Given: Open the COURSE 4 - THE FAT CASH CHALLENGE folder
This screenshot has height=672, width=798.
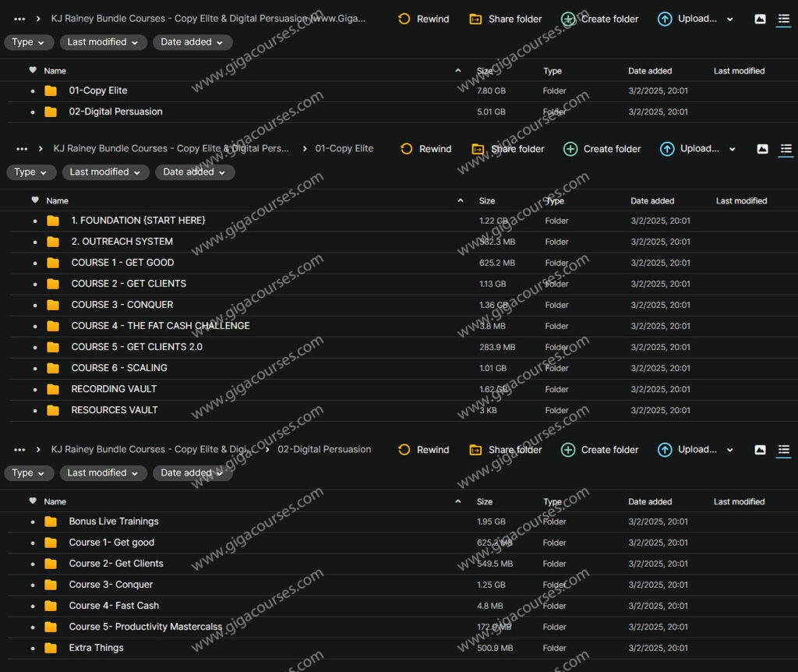Looking at the screenshot, I should (161, 326).
